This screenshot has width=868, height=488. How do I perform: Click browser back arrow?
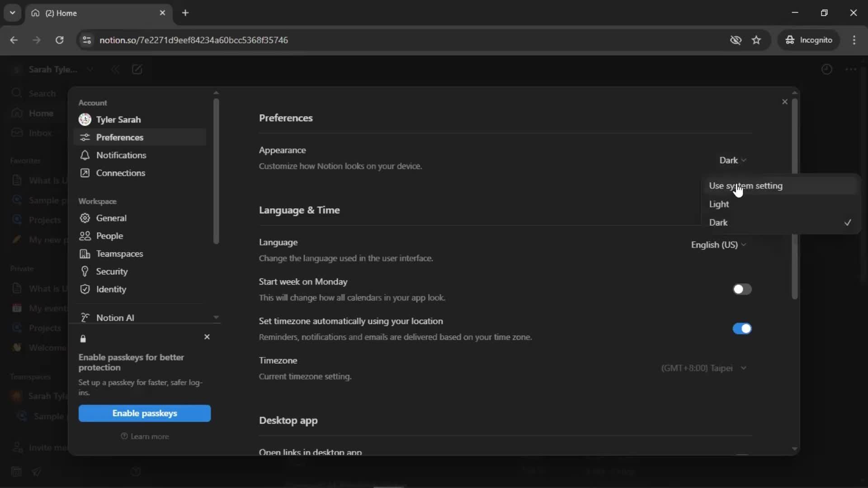click(14, 40)
